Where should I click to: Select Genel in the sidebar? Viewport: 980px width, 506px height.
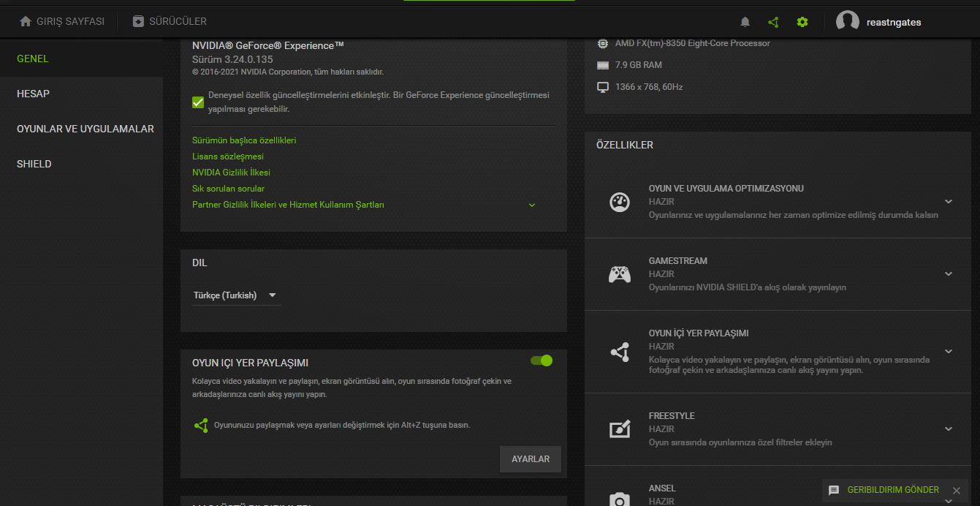(x=81, y=58)
